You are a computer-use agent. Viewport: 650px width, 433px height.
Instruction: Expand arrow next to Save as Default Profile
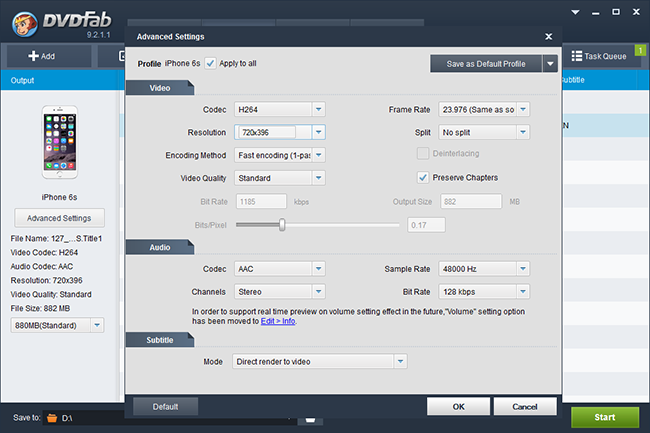550,64
